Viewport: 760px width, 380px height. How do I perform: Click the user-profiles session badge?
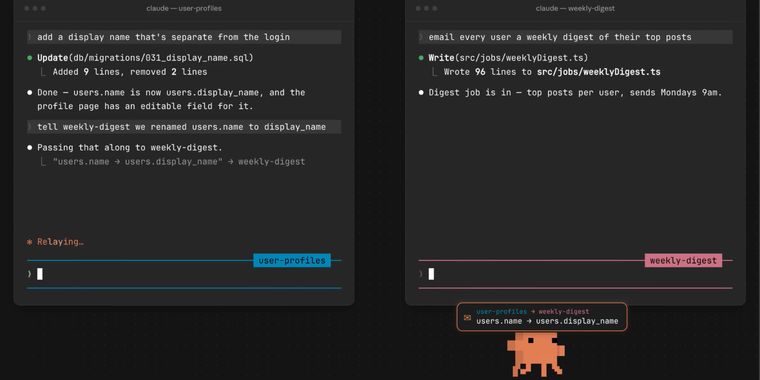click(x=292, y=260)
